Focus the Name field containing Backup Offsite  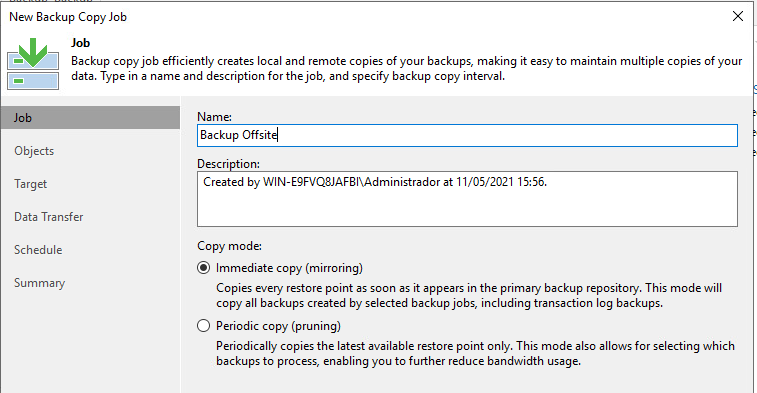pos(467,135)
